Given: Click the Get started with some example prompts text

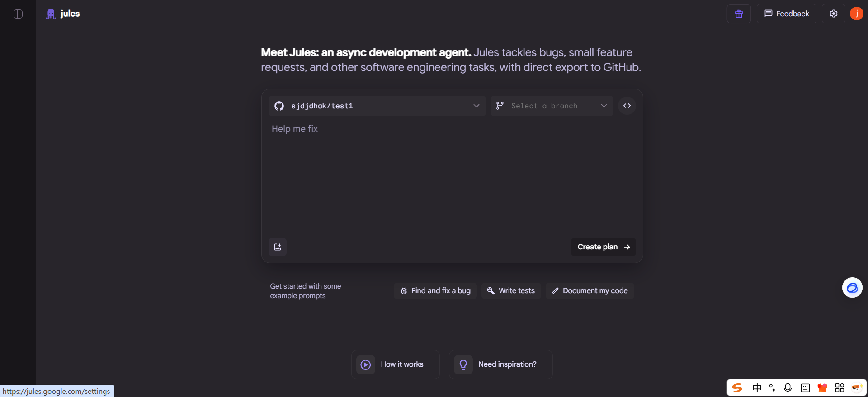Looking at the screenshot, I should [x=306, y=291].
